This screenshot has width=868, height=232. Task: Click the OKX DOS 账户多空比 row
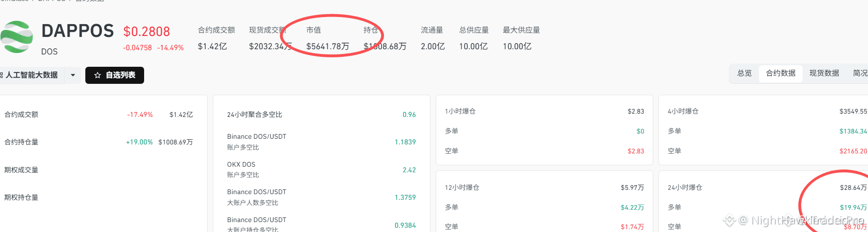click(x=321, y=170)
